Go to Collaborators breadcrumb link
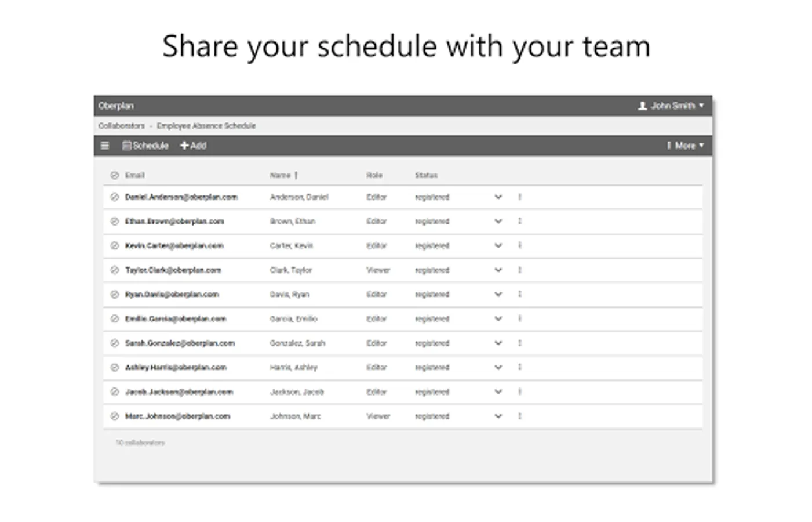The width and height of the screenshot is (812, 522). pos(122,126)
